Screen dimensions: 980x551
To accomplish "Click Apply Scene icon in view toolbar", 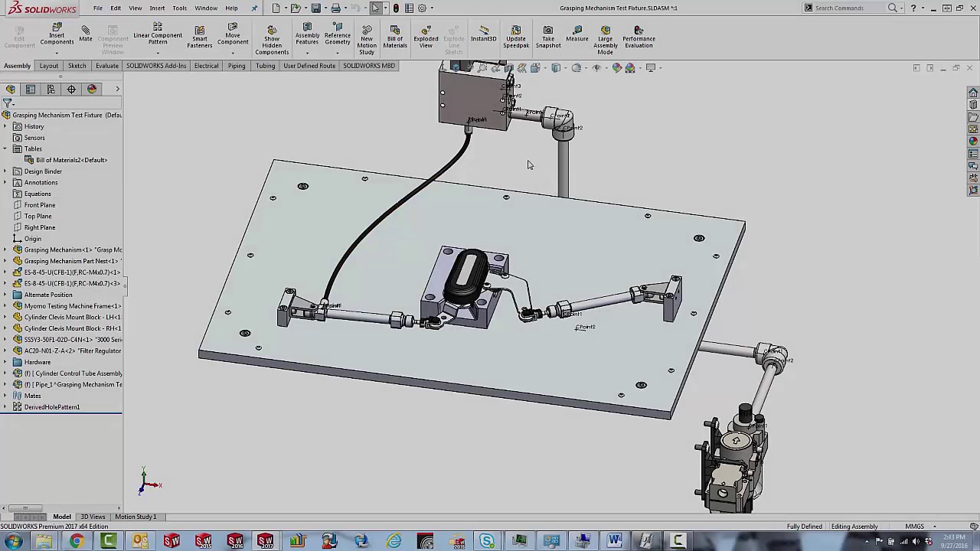I will point(630,67).
